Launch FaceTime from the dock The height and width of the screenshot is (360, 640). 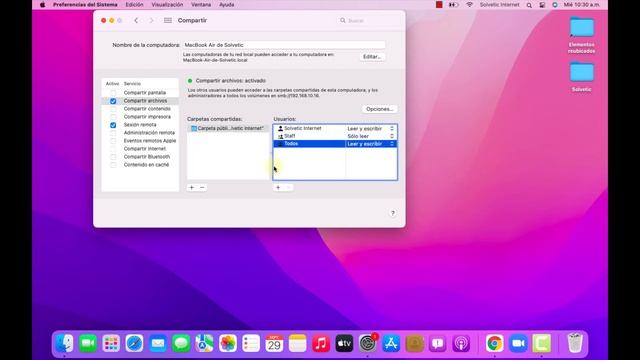tap(88, 343)
